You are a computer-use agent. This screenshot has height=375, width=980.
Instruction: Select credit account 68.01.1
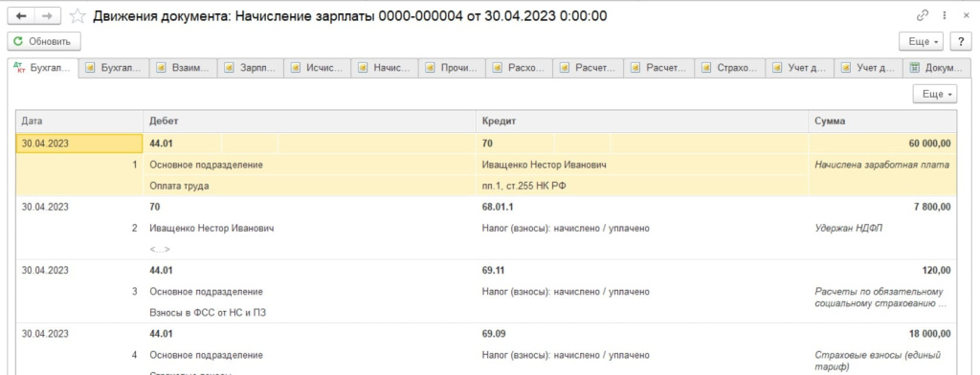497,207
